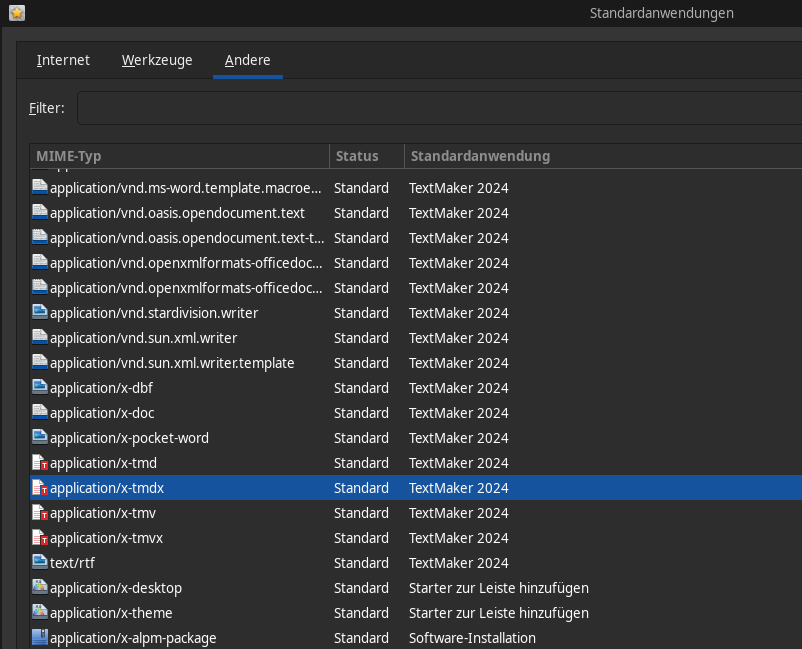This screenshot has height=649, width=802.
Task: Click the text/rtf document icon
Action: coord(40,563)
